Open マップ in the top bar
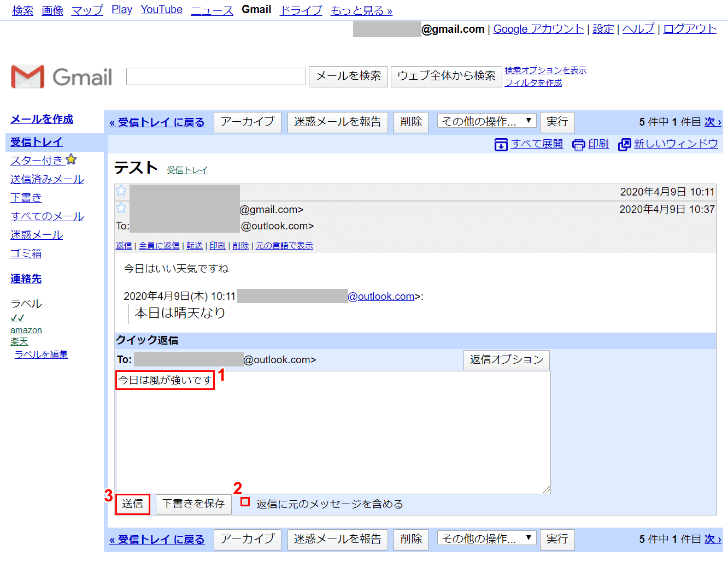The height and width of the screenshot is (562, 728). click(87, 10)
